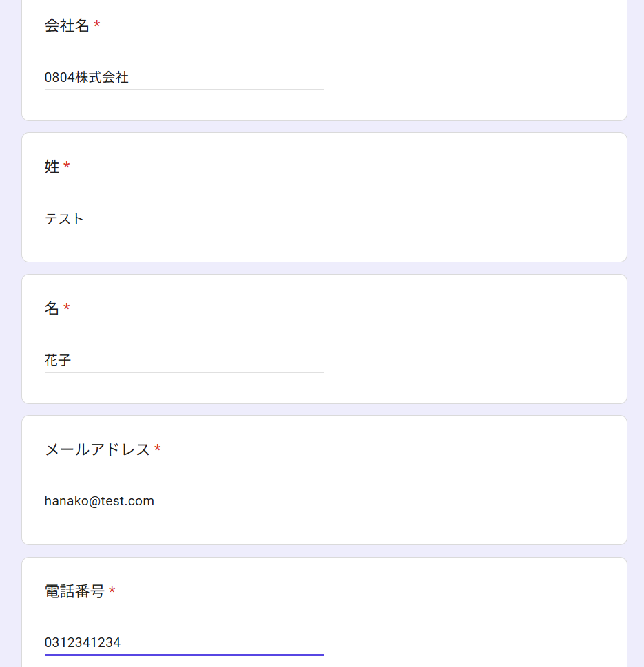The image size is (644, 667).
Task: Click the 0804株式会社 text value
Action: 86,77
